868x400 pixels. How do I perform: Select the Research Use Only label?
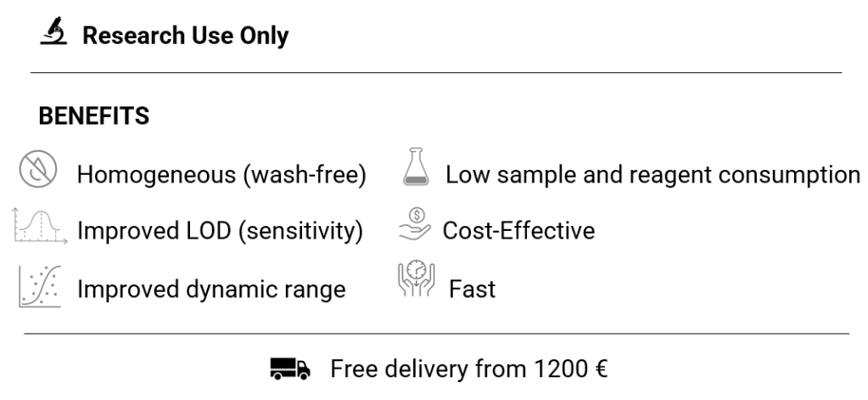[x=185, y=36]
